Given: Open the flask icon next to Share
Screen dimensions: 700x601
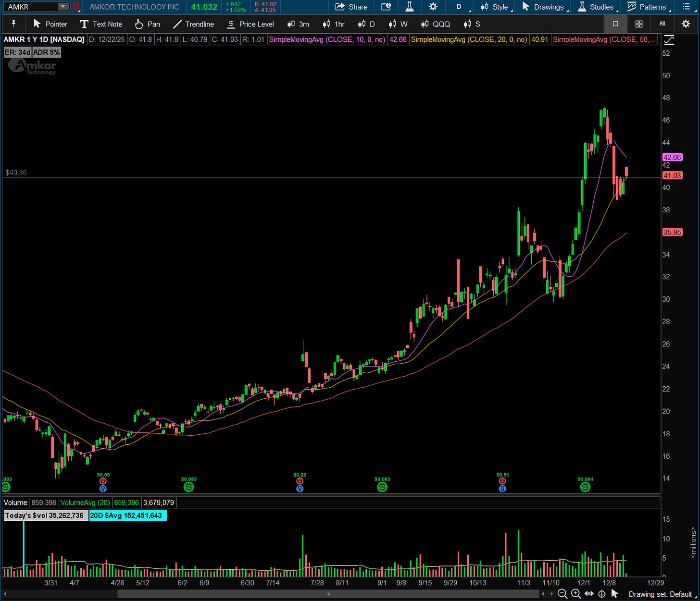Looking at the screenshot, I should point(410,7).
